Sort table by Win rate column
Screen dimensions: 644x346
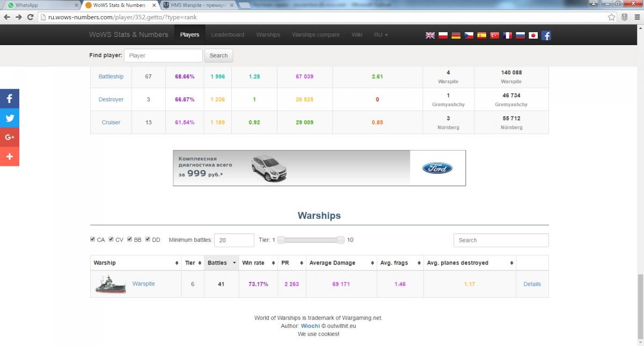click(x=258, y=263)
